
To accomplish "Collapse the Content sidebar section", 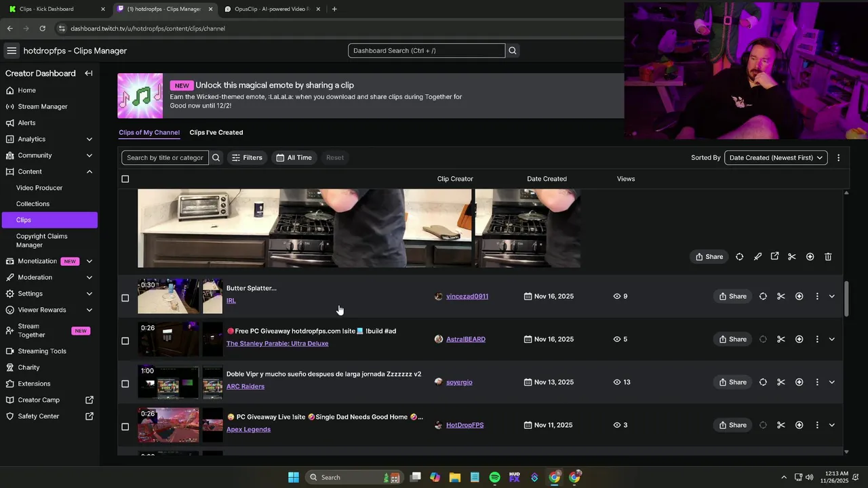I will (x=89, y=171).
